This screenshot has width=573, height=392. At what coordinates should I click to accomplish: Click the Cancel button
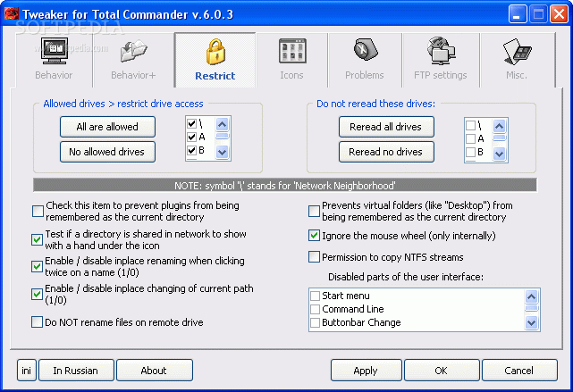519,371
